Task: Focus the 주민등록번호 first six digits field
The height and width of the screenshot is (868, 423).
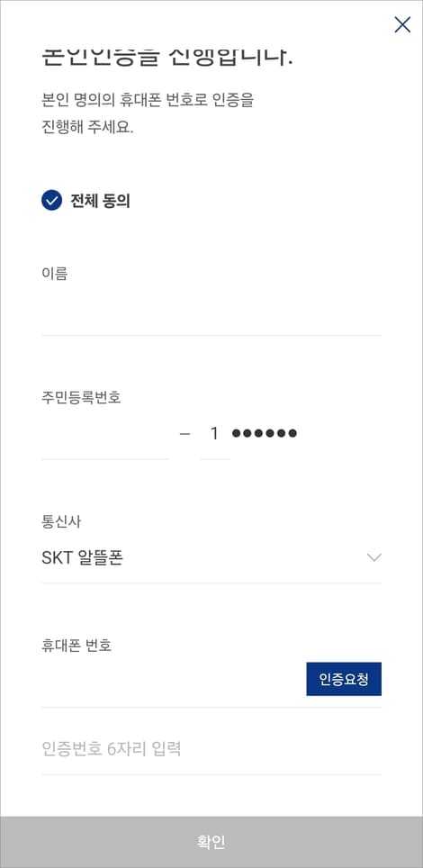Action: coord(105,435)
